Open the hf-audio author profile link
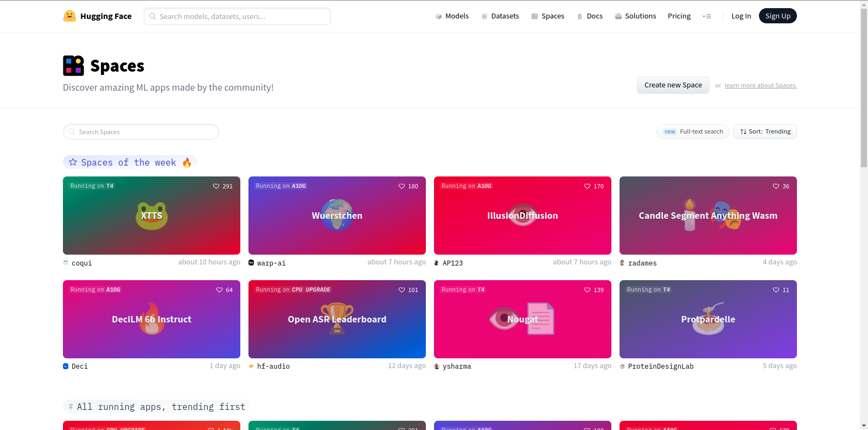Screen dimensions: 868x430 click(273, 366)
